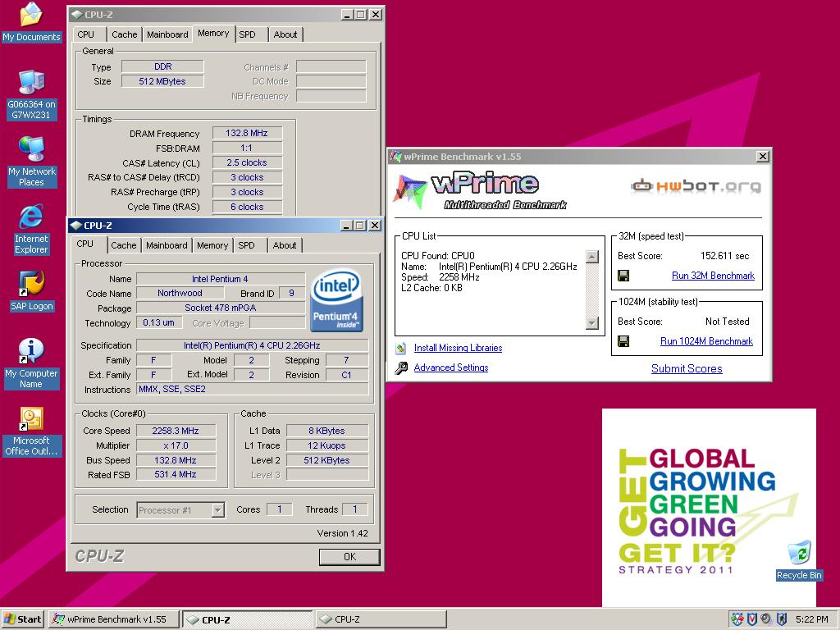Click the CAS# Latency value 2.5 clocks
Viewport: 840px width, 630px height.
pyautogui.click(x=247, y=163)
